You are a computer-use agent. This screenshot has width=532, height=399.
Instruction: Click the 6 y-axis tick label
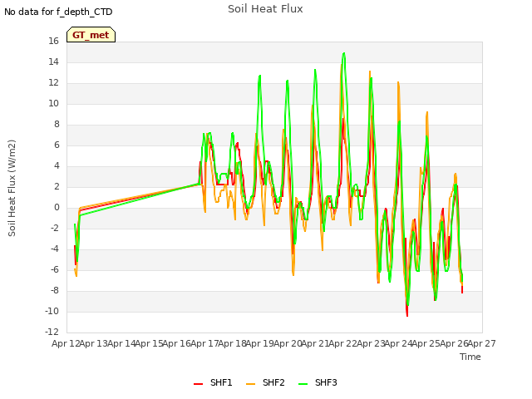click(57, 145)
